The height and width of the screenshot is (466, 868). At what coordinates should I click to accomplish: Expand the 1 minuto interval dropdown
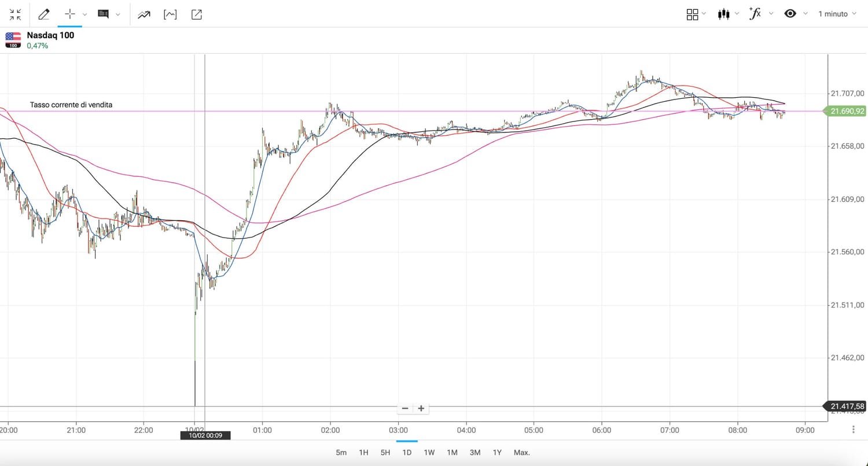point(837,14)
